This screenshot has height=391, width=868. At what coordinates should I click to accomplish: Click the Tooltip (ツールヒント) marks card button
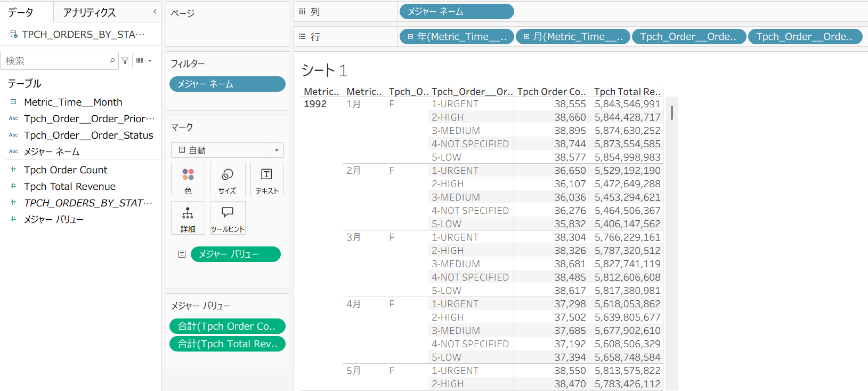coord(227,218)
